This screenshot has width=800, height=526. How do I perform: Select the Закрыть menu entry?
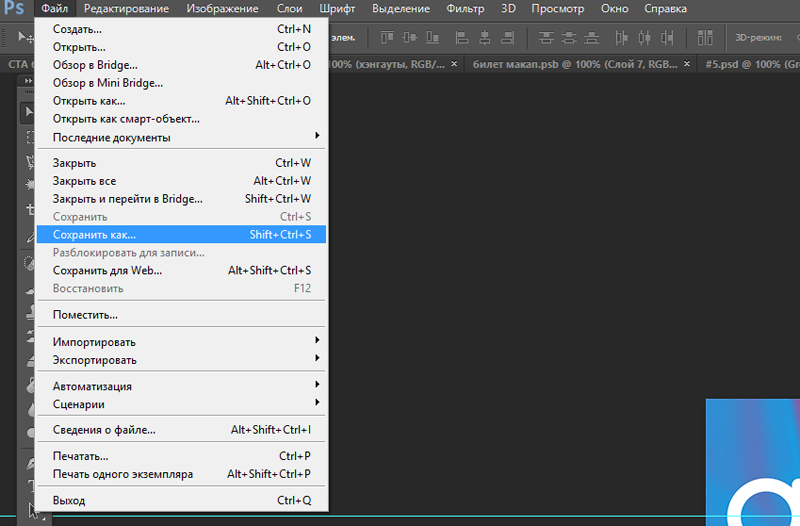click(181, 163)
